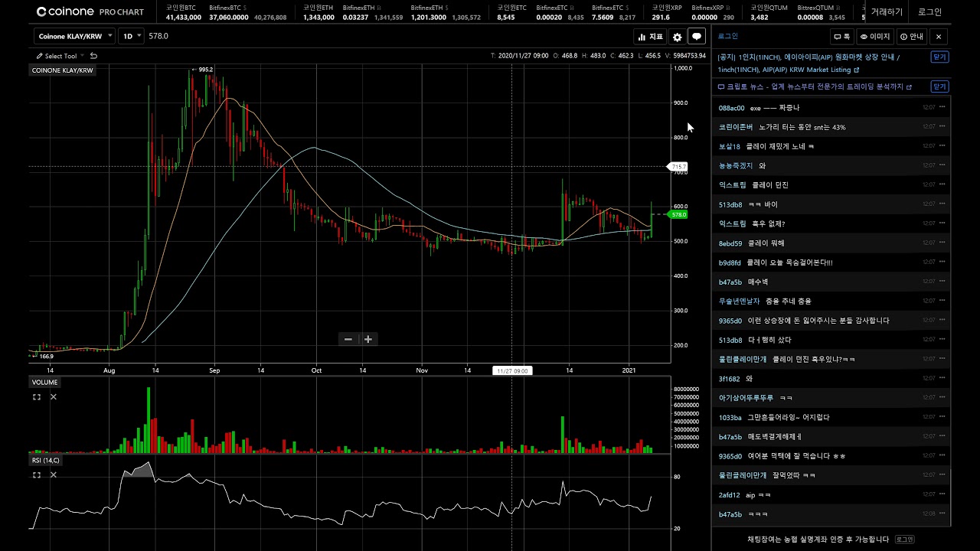Open the 지표 indicators chart button
This screenshot has height=551, width=980.
[x=650, y=37]
